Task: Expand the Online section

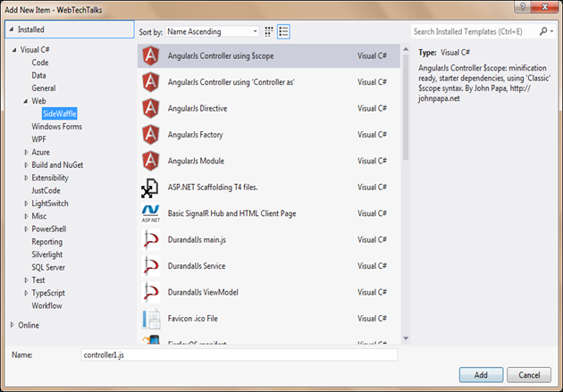Action: (13, 325)
